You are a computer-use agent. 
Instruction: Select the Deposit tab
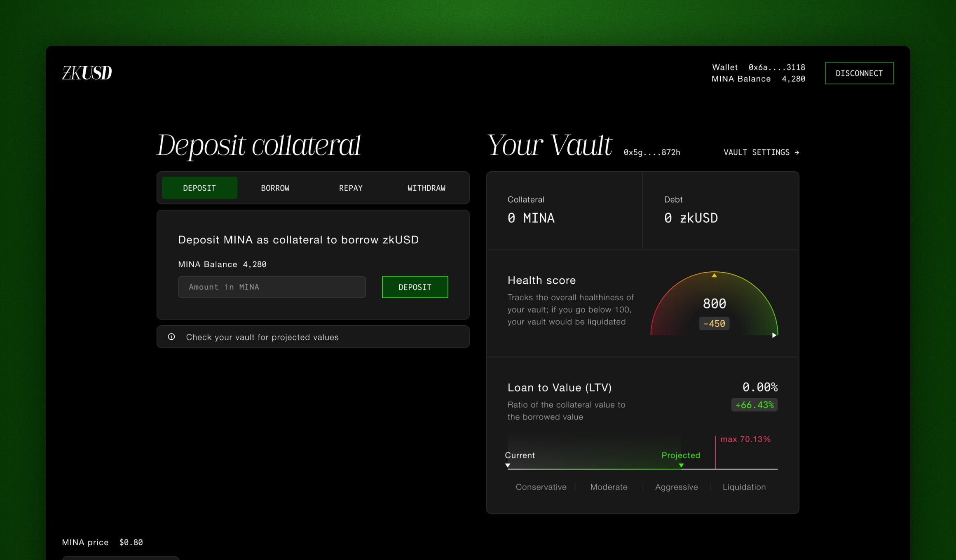pyautogui.click(x=199, y=188)
